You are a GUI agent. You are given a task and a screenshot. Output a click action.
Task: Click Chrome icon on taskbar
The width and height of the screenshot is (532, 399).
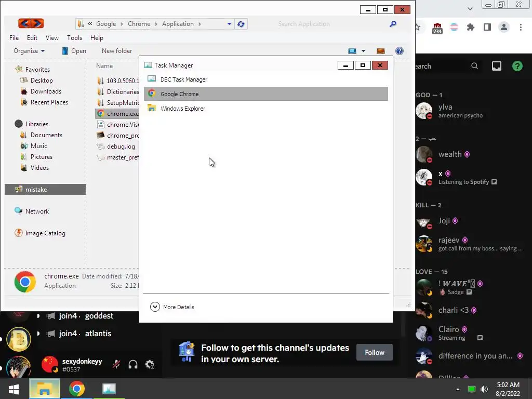point(77,389)
